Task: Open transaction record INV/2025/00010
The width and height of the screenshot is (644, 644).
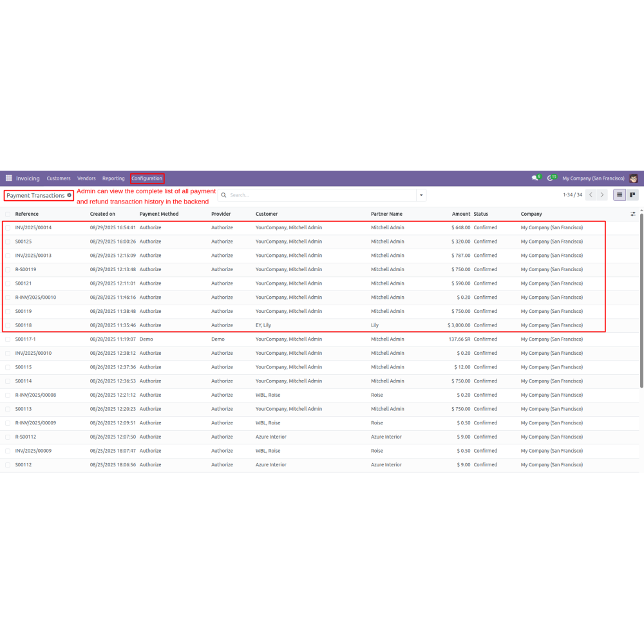Action: (x=33, y=353)
